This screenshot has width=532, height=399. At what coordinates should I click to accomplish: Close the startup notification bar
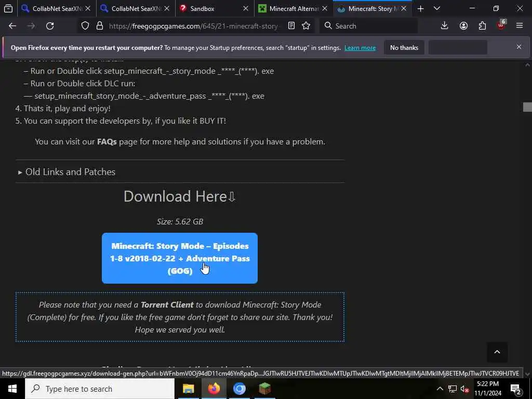point(519,47)
